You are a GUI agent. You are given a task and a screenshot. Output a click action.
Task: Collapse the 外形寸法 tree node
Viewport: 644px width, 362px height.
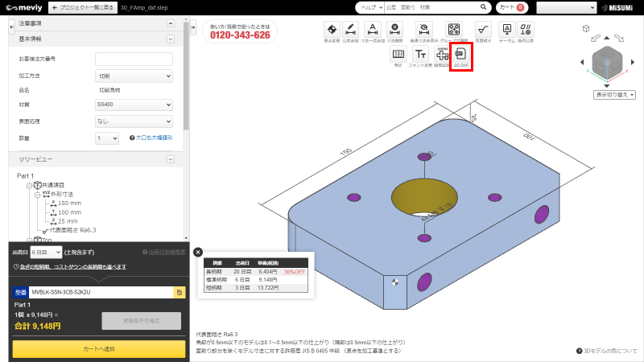37,195
